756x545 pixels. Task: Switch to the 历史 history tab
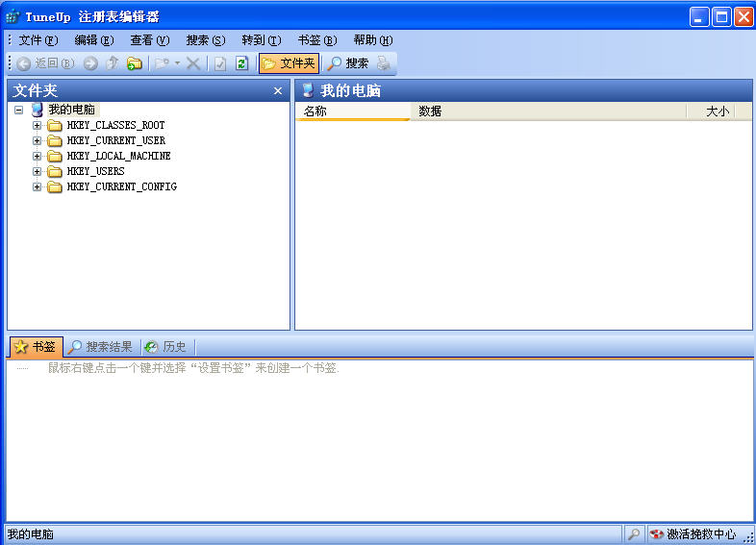pos(166,347)
